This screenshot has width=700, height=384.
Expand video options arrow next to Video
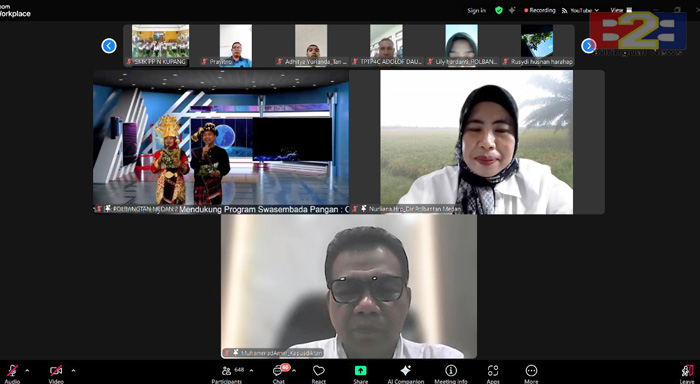click(73, 370)
